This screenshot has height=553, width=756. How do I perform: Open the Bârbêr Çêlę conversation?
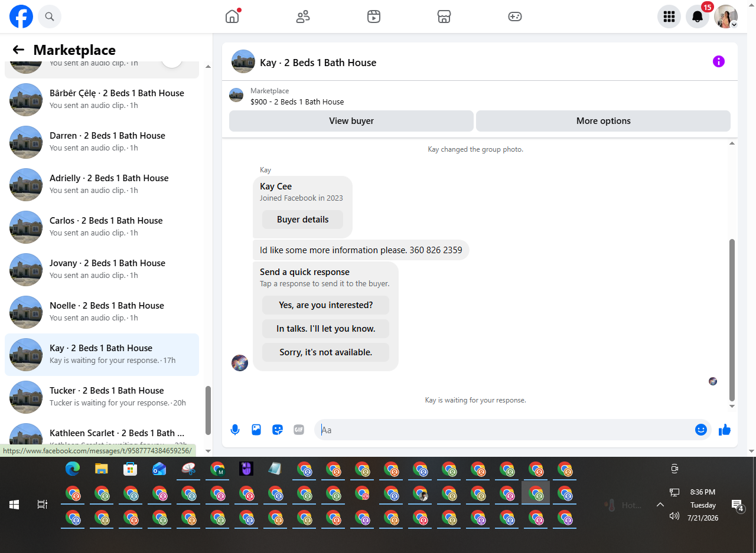102,100
